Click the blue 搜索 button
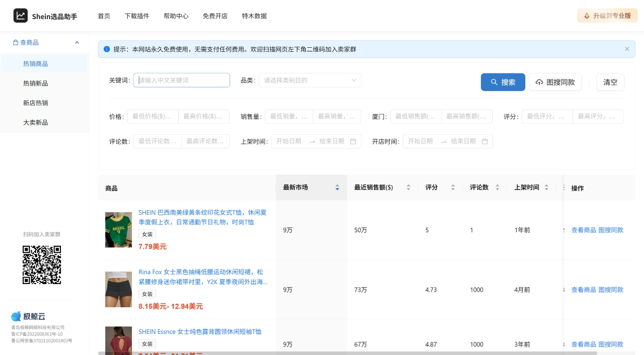This screenshot has height=355, width=644. 503,82
